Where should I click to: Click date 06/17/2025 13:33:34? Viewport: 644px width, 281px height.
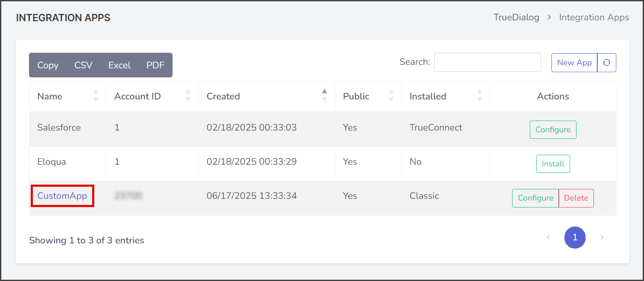pyautogui.click(x=252, y=196)
